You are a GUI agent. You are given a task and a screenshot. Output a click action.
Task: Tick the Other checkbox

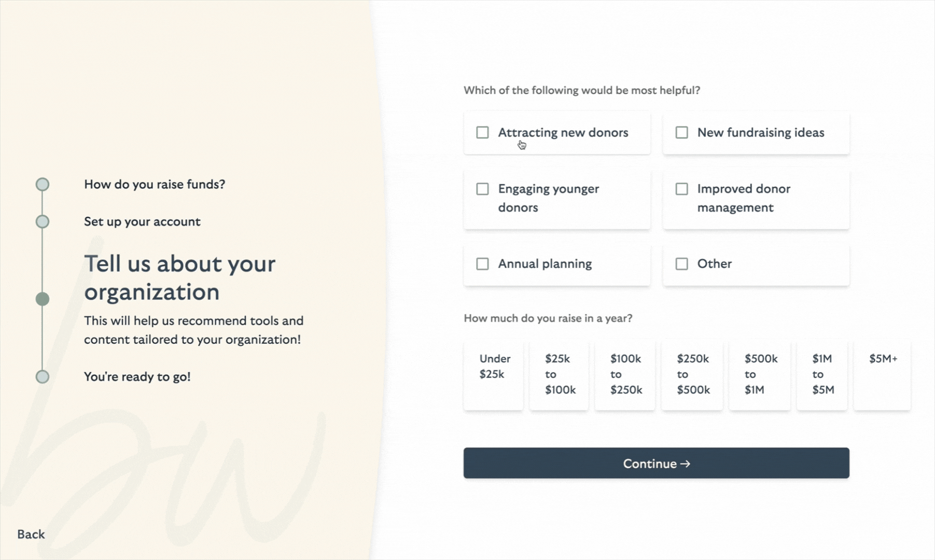[681, 264]
